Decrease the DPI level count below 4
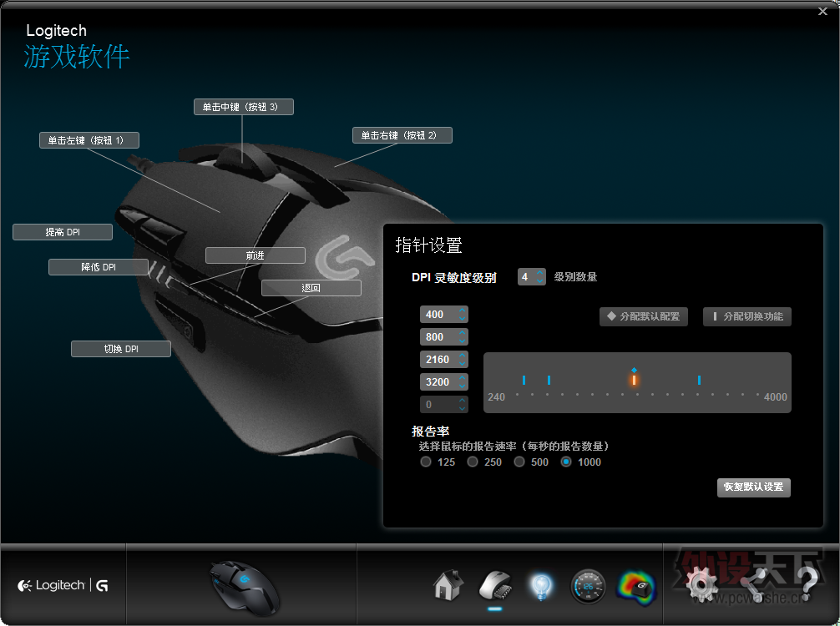This screenshot has width=840, height=626. 540,280
